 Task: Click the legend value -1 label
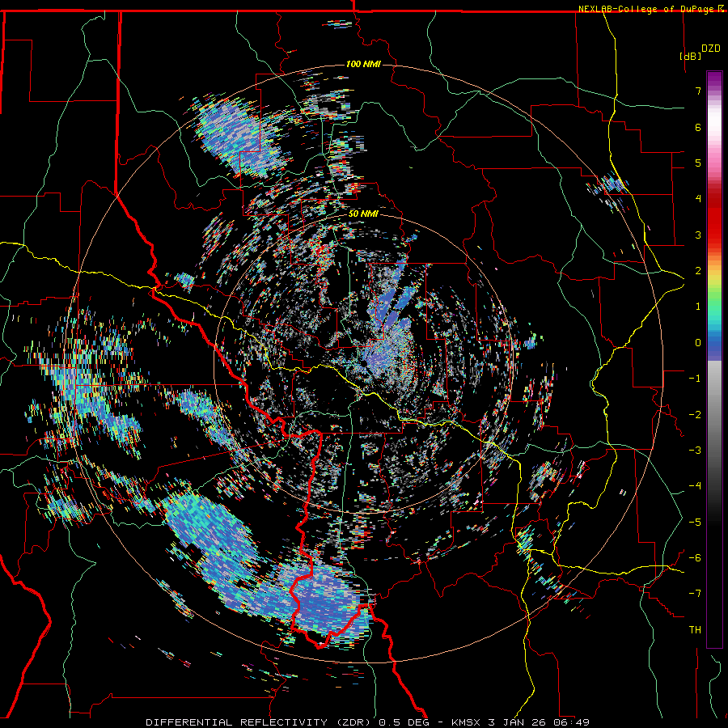[695, 379]
